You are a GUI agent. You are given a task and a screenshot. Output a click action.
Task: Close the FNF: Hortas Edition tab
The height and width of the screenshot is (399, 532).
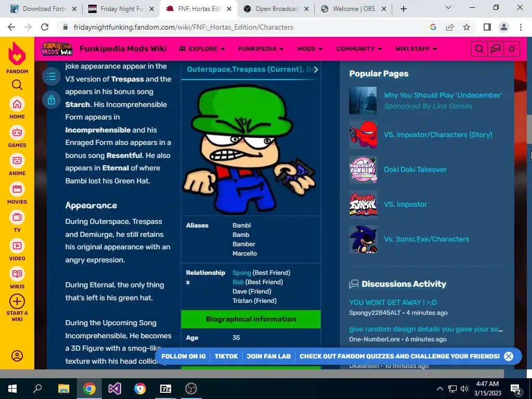229,9
